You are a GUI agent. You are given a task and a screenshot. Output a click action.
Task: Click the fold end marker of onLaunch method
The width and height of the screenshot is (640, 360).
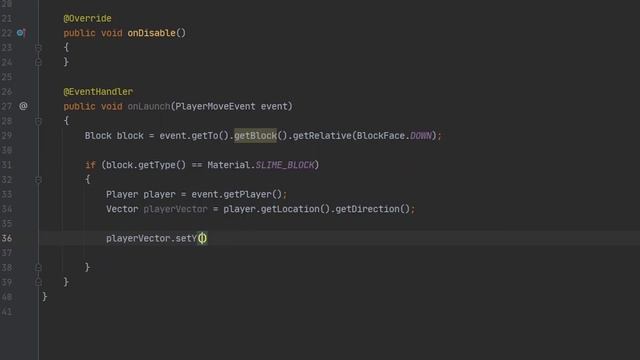click(x=38, y=282)
